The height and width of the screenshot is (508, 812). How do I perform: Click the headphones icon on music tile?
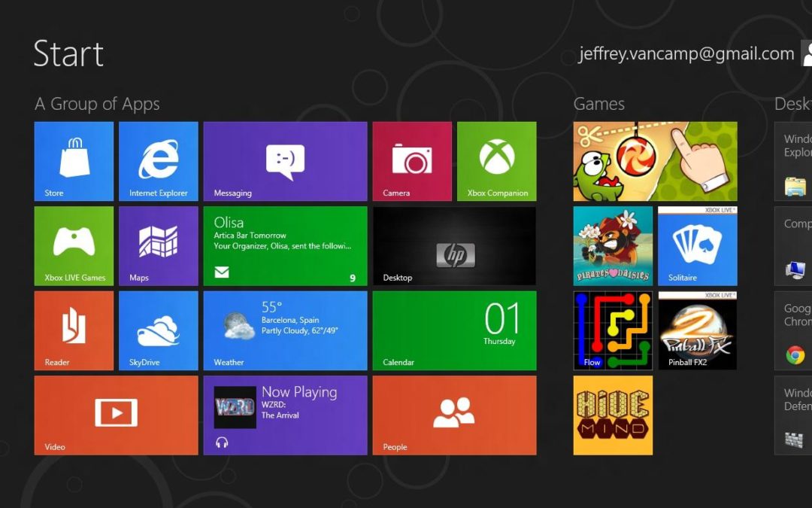tap(222, 443)
